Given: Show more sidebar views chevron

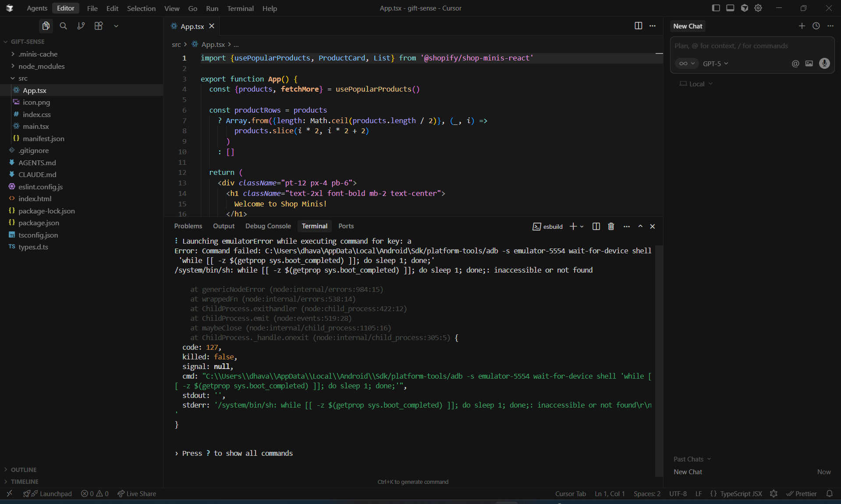Looking at the screenshot, I should (116, 26).
